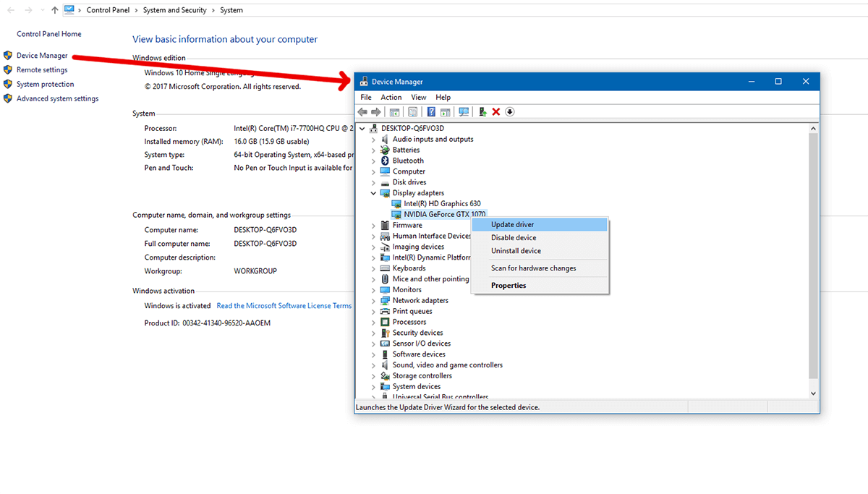This screenshot has width=868, height=494.
Task: Expand the Mice and other pointing devices arrow
Action: pyautogui.click(x=373, y=279)
